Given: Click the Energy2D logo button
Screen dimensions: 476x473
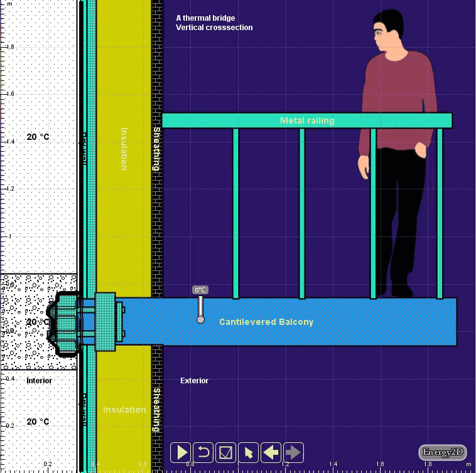Looking at the screenshot, I should 442,452.
